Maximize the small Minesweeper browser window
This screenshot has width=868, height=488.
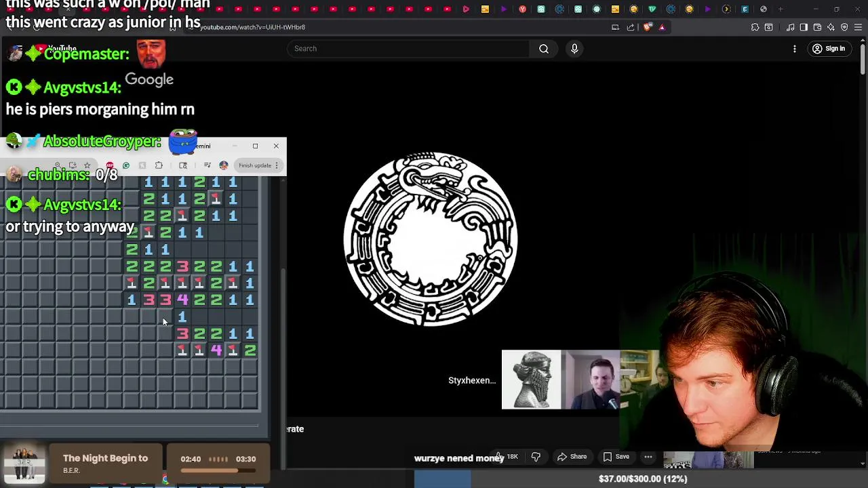tap(255, 146)
